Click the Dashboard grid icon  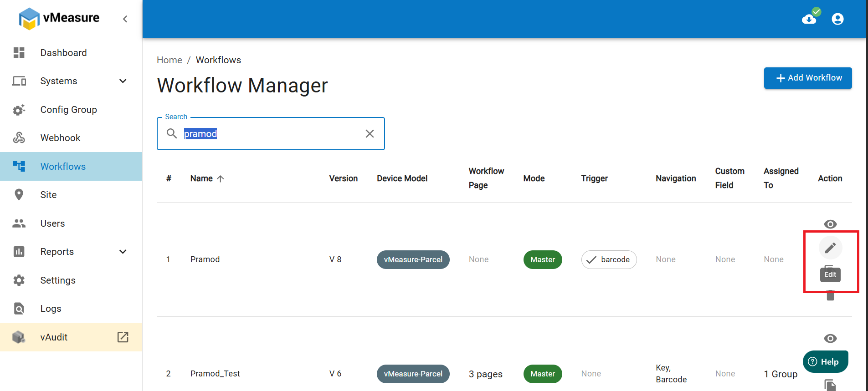click(x=19, y=53)
